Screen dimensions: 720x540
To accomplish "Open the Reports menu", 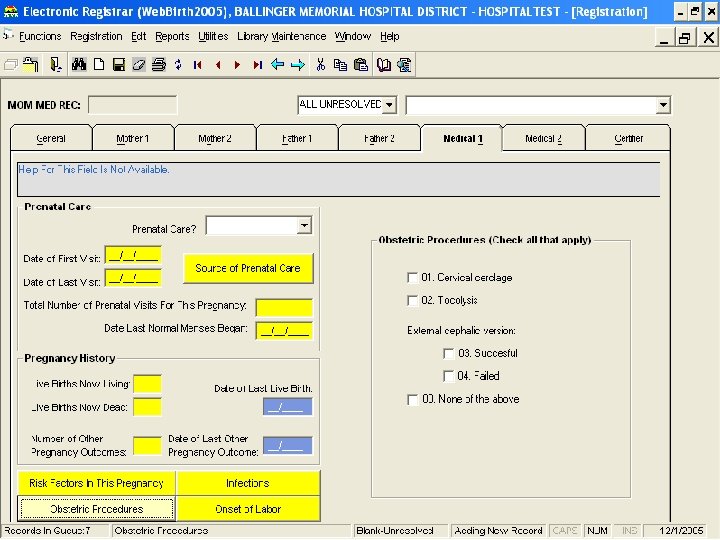I will coord(172,36).
